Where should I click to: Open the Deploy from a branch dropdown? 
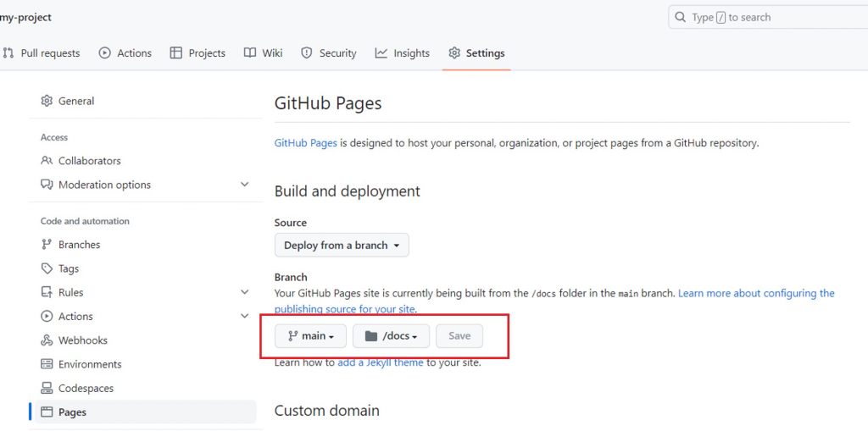(342, 245)
